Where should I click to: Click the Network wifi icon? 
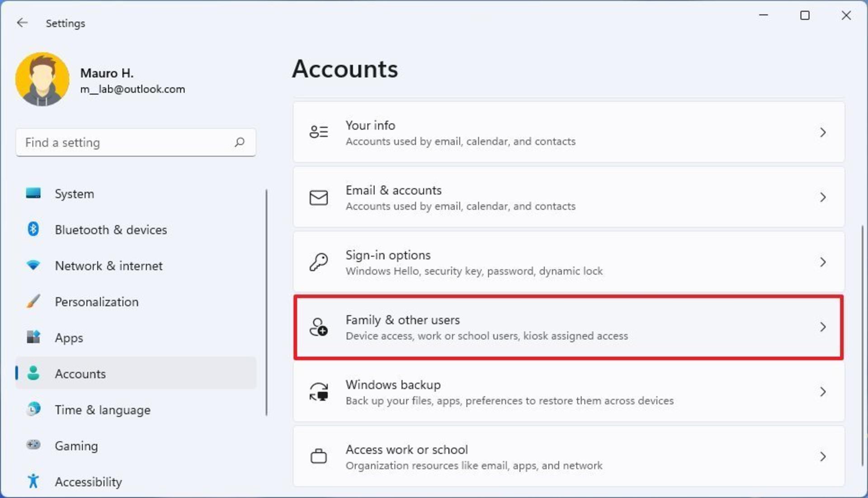click(x=33, y=265)
